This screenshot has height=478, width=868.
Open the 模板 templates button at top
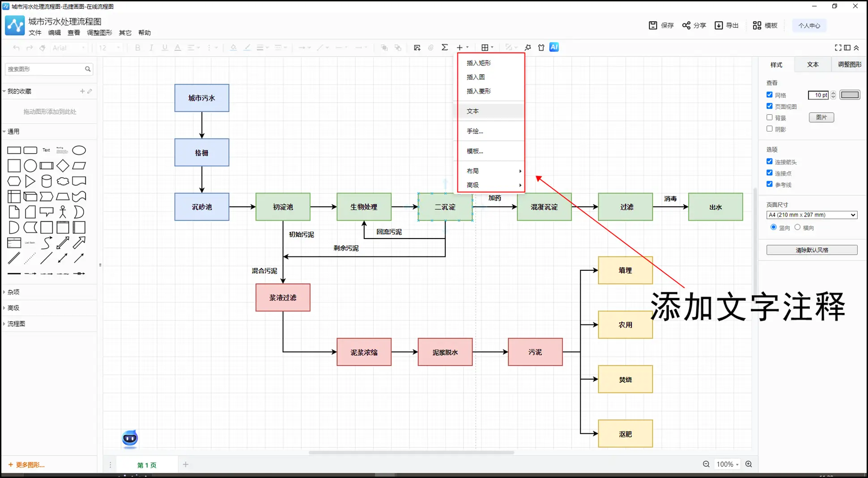coord(765,26)
